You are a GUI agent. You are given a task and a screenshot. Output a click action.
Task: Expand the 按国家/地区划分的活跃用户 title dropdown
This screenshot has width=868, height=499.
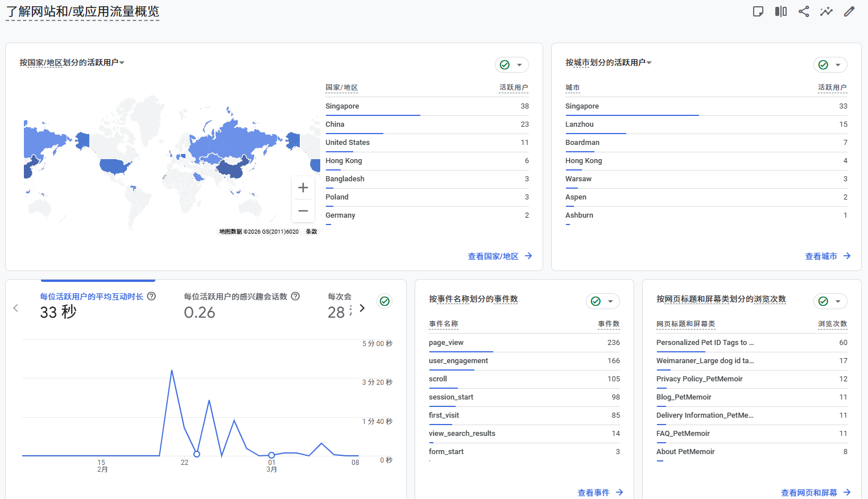pyautogui.click(x=122, y=63)
